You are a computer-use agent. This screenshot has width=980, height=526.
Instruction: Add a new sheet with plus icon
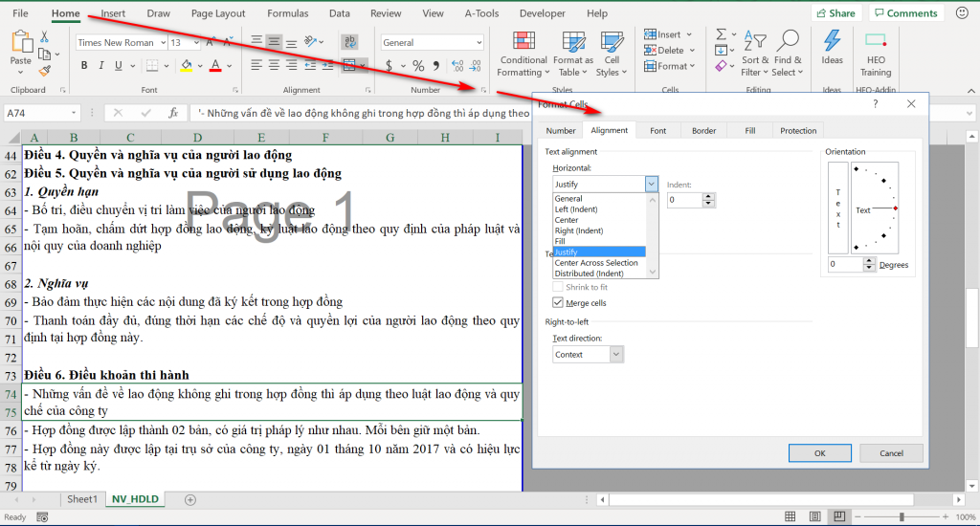190,500
